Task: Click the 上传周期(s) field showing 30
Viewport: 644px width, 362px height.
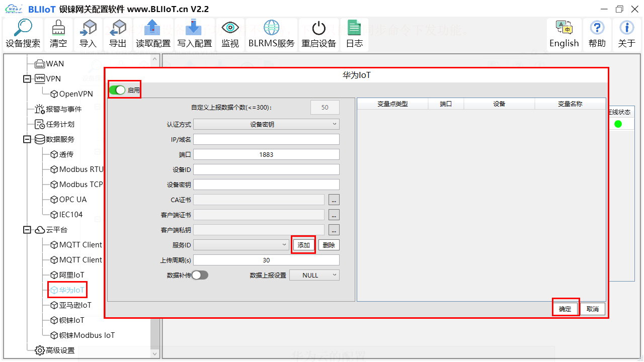Action: [x=266, y=260]
